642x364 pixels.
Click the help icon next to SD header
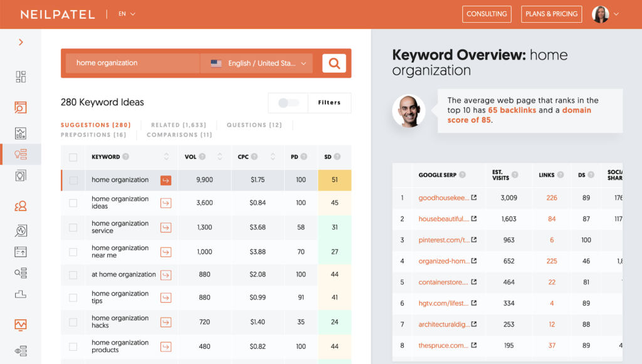(x=337, y=157)
